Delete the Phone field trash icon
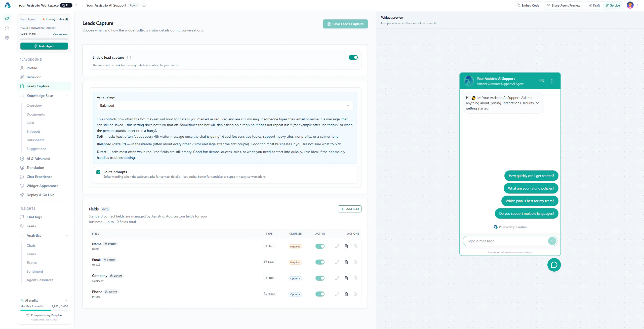Image resolution: width=644 pixels, height=329 pixels. (x=355, y=294)
